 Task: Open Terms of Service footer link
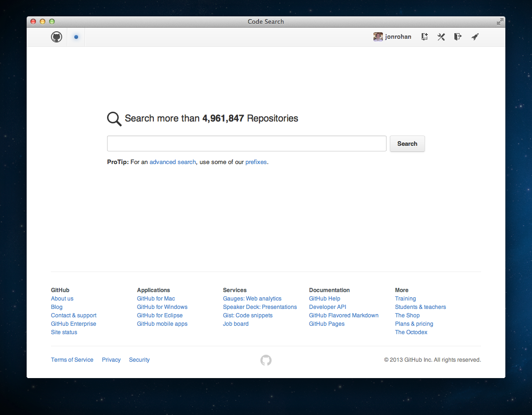(x=72, y=360)
